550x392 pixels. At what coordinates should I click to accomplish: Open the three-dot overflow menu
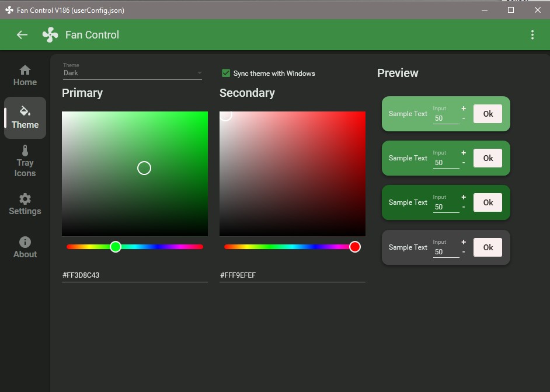coord(532,34)
